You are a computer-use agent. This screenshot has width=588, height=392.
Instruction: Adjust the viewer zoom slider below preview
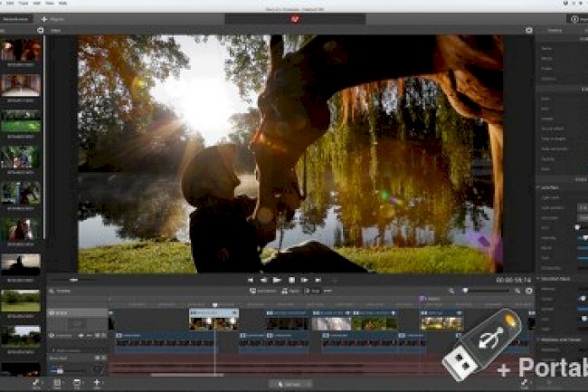click(73, 280)
